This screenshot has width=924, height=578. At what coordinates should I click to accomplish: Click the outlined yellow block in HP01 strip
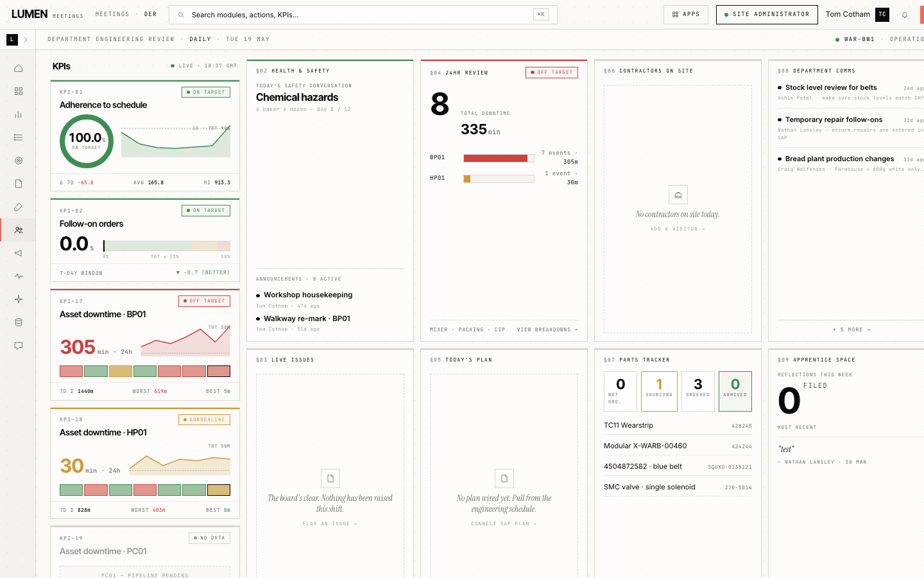219,490
